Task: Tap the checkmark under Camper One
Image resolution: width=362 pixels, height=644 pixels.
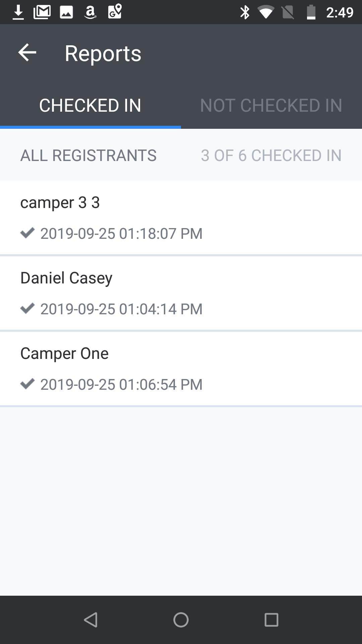Action: [x=27, y=383]
